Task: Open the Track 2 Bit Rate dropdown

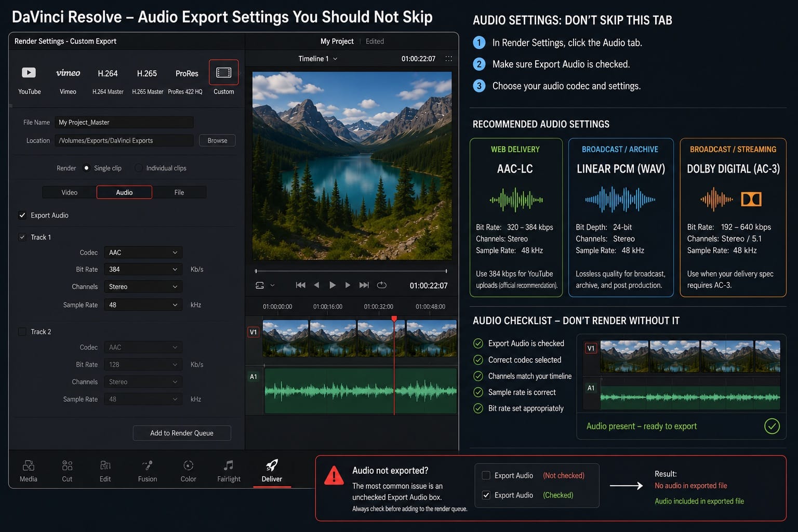Action: point(143,365)
